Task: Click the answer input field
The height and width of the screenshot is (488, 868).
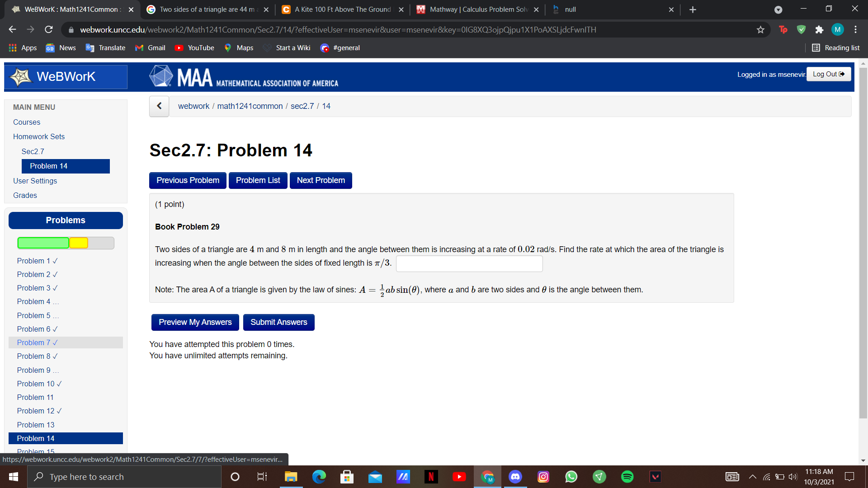Action: (x=469, y=263)
